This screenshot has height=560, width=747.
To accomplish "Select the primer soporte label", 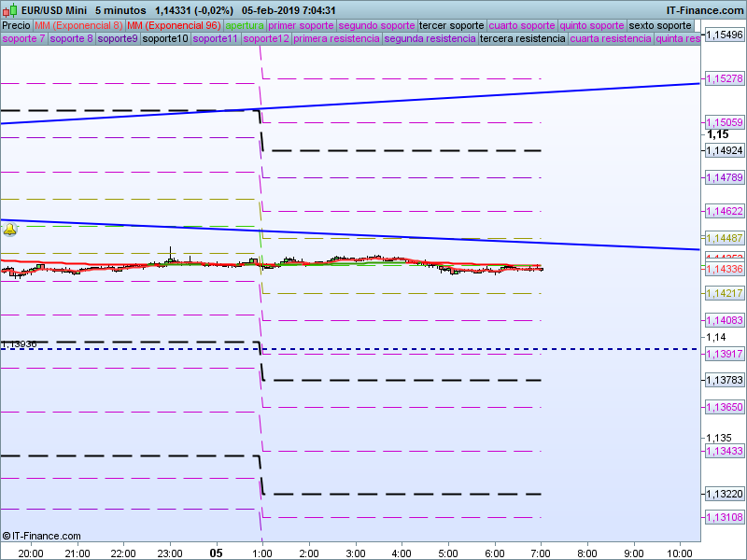I will (301, 25).
